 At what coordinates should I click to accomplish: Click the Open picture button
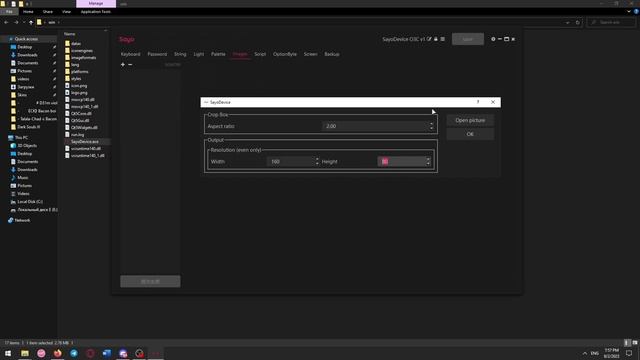pos(470,120)
